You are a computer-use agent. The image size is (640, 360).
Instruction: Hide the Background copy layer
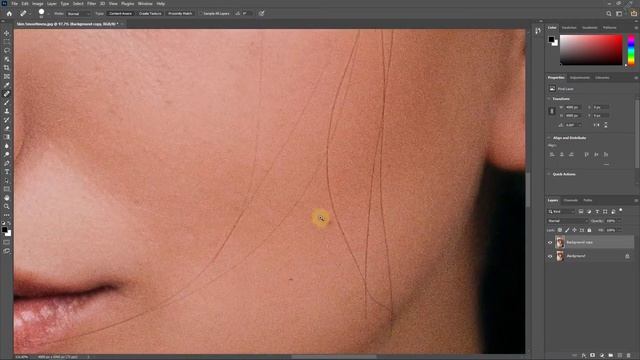(x=550, y=242)
